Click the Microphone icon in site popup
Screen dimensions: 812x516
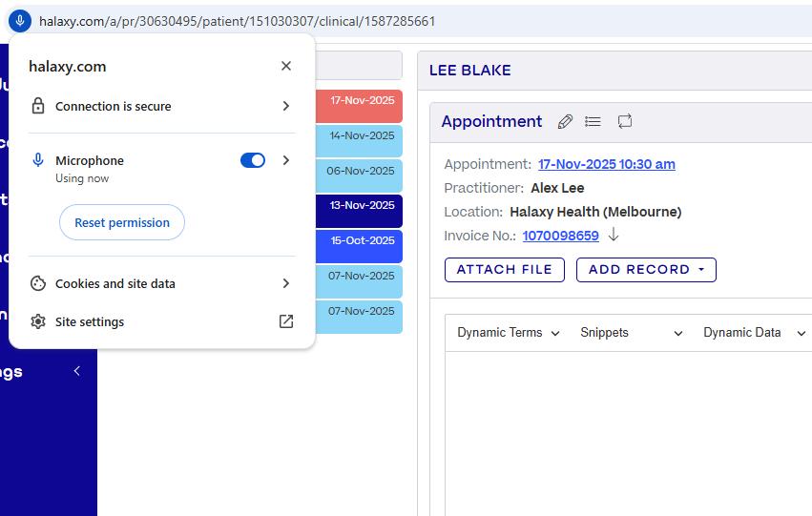pos(38,160)
